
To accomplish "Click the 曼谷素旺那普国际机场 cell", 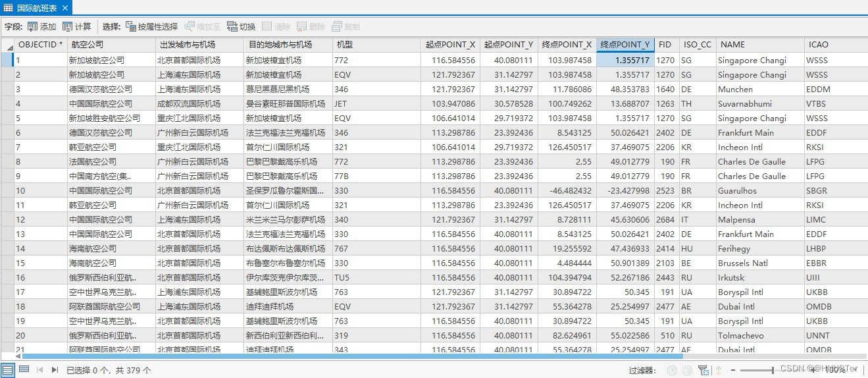I will (288, 103).
